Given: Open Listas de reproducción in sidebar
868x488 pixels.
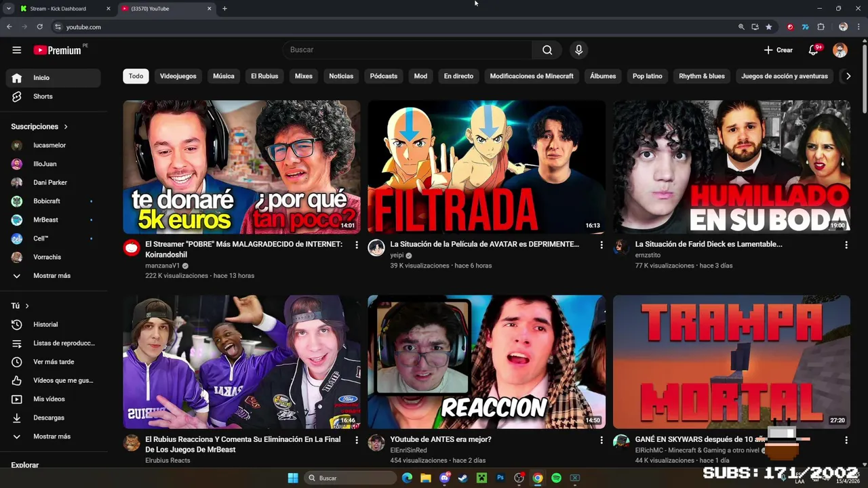Looking at the screenshot, I should [54, 343].
